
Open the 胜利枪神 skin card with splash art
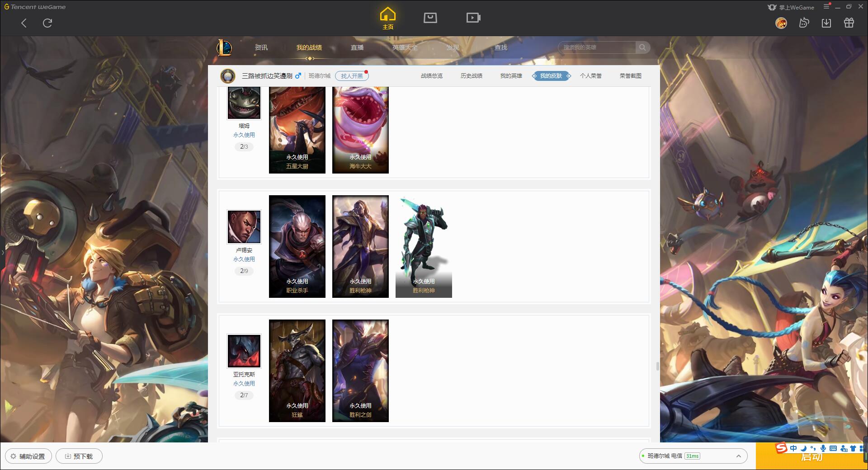click(360, 246)
